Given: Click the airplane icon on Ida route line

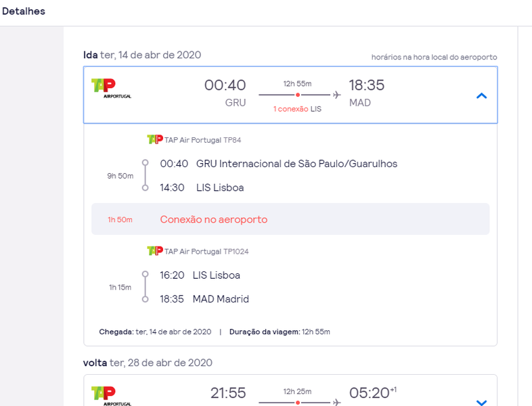Looking at the screenshot, I should (x=336, y=95).
